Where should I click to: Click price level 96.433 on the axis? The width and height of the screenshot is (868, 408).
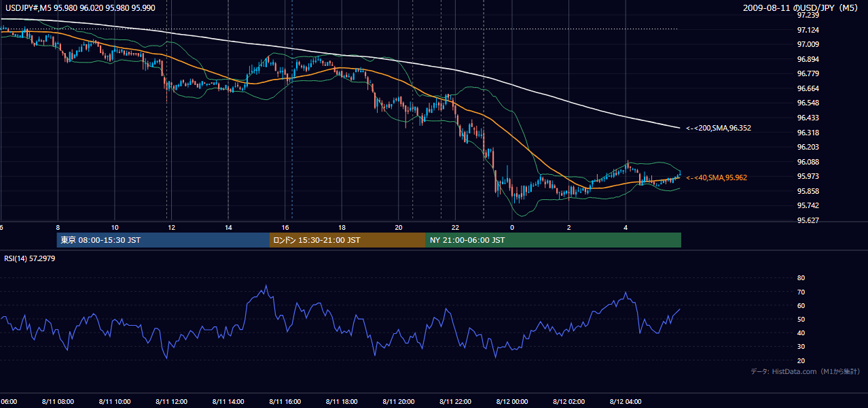pyautogui.click(x=808, y=118)
